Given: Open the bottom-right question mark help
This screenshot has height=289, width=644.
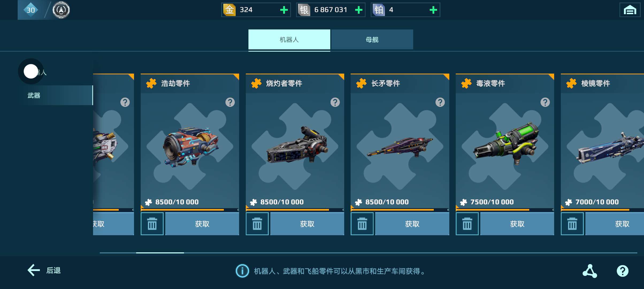Looking at the screenshot, I should click(x=623, y=271).
